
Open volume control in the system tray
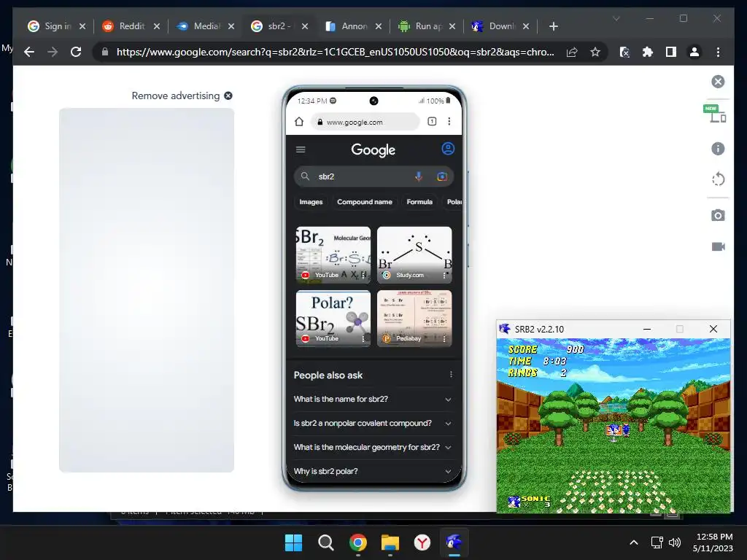pyautogui.click(x=675, y=542)
